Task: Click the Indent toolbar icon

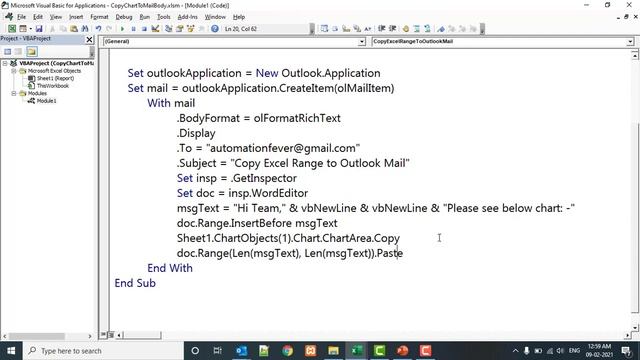Action: 381,29
